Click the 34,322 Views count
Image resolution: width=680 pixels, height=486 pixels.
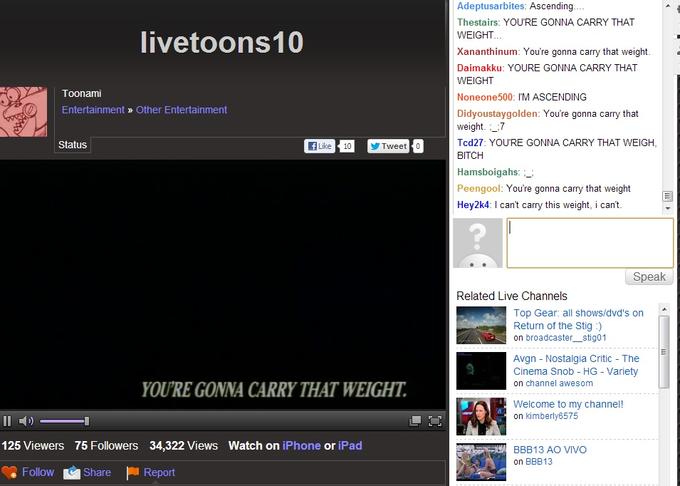pos(183,446)
